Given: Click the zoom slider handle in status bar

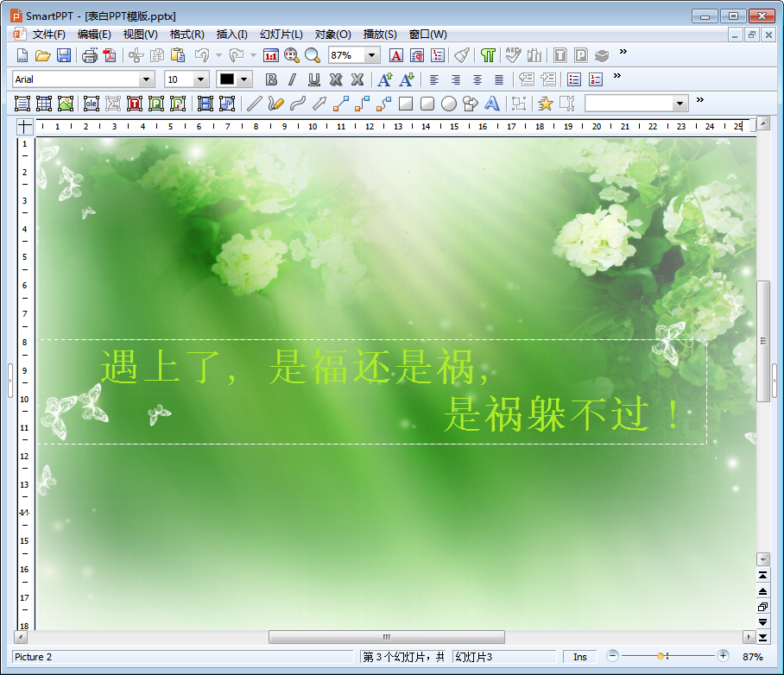Looking at the screenshot, I should [x=661, y=656].
